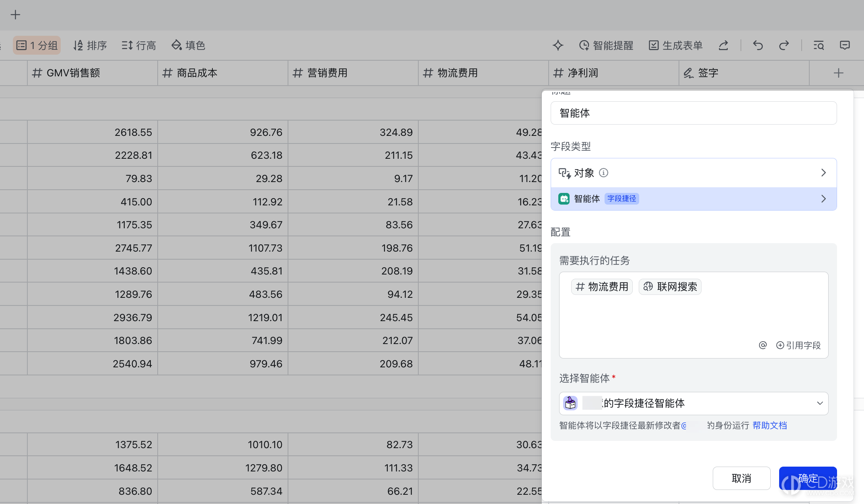Click the info icon next to 对象

pos(604,173)
